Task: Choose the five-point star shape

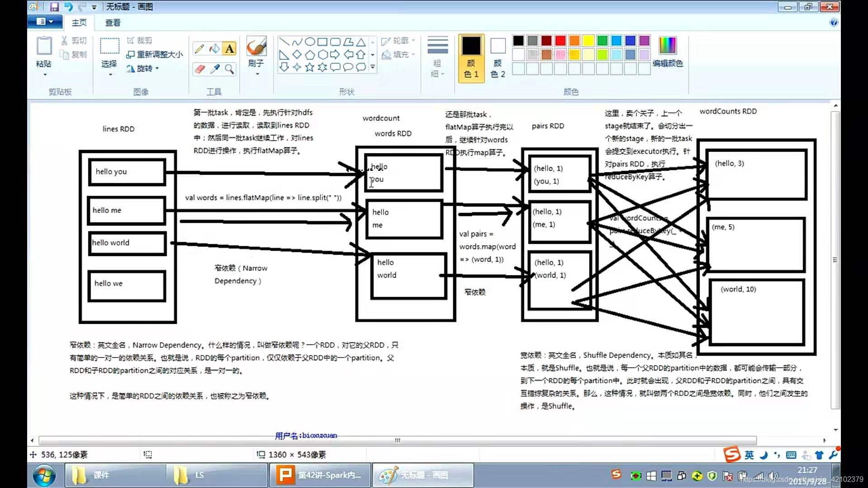Action: point(310,67)
